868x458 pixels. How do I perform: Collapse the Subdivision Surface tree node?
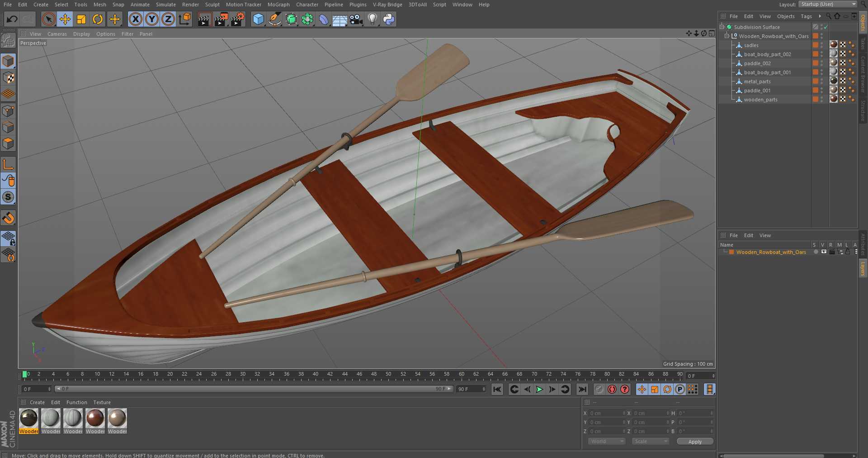(722, 27)
